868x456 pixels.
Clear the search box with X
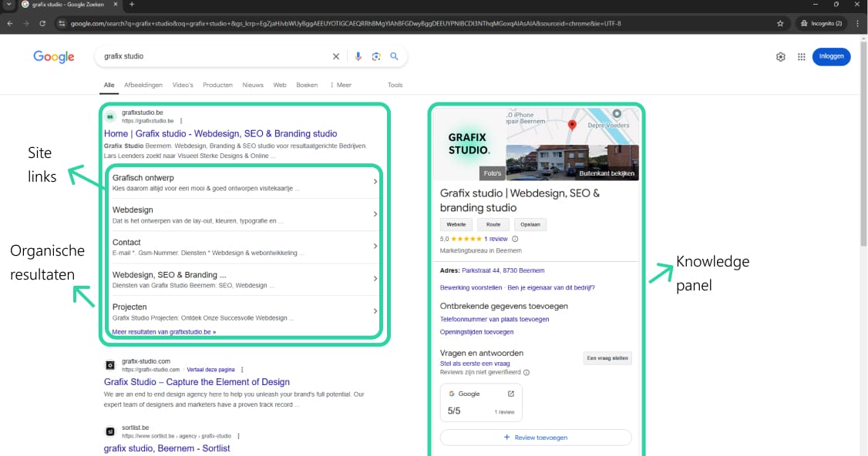coord(335,56)
